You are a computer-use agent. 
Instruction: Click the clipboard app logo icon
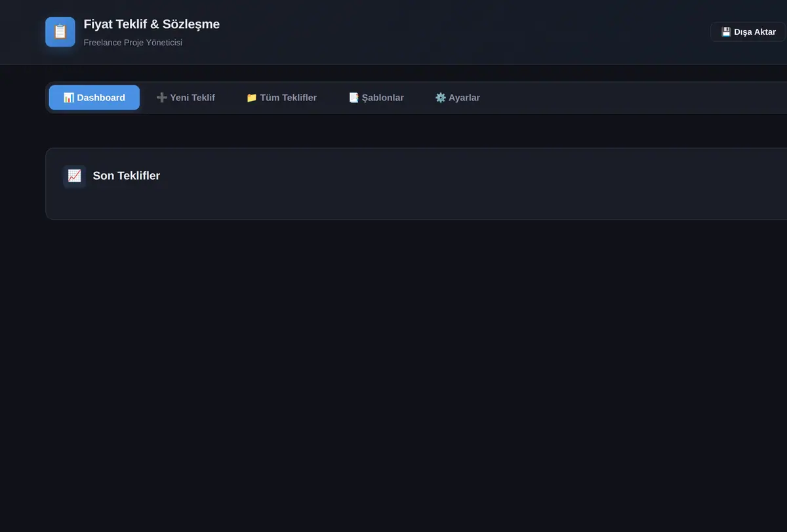60,32
